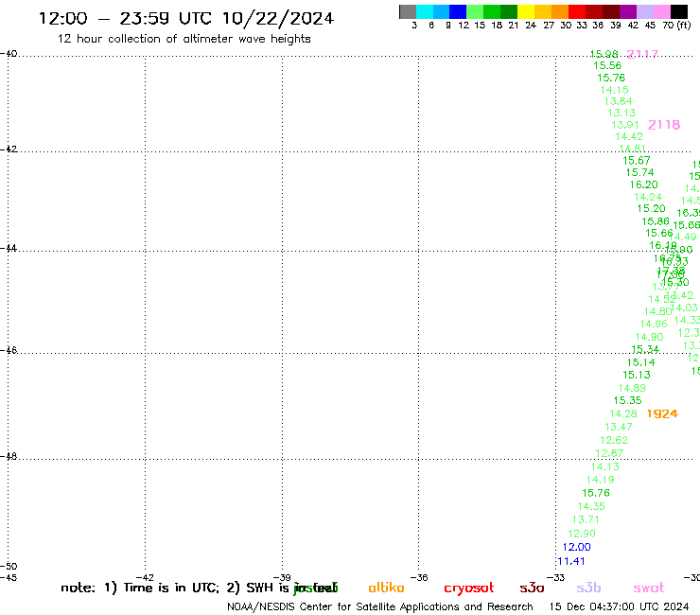Click the wave height value '14.42'
This screenshot has width=700, height=615.
(629, 136)
